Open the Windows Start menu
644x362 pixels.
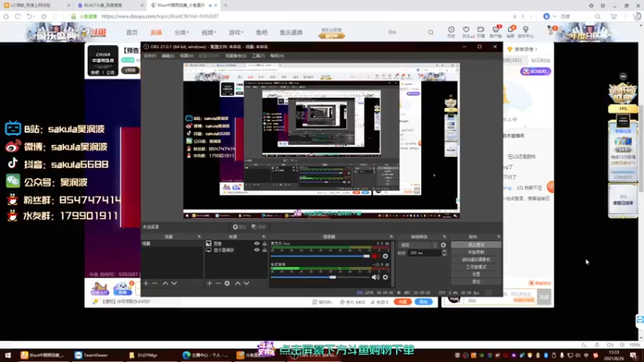coord(7,355)
